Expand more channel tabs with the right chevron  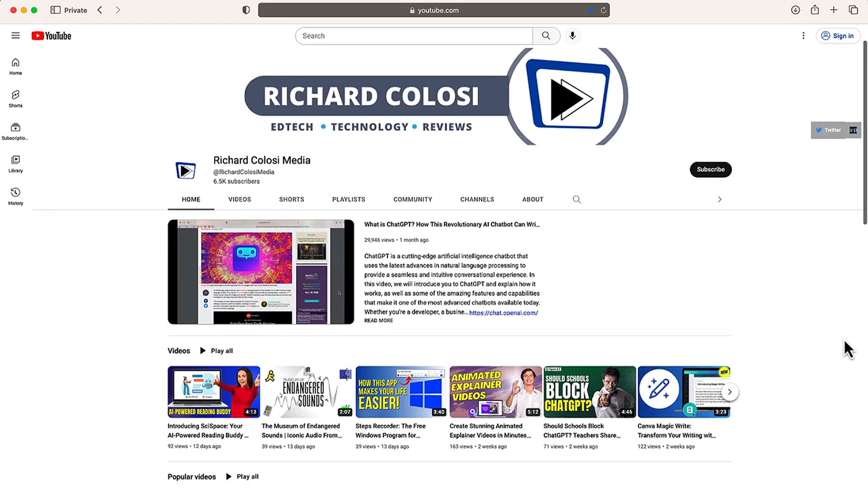pyautogui.click(x=720, y=199)
